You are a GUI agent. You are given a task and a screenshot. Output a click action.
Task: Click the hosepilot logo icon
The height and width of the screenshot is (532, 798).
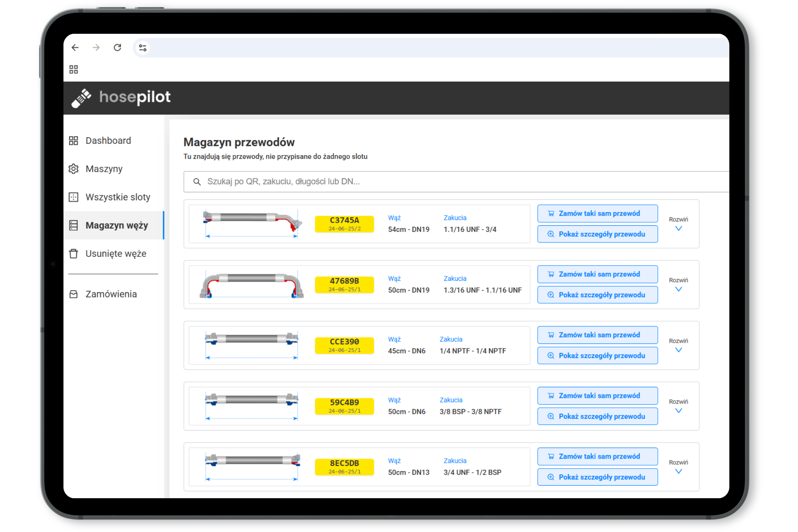click(81, 98)
